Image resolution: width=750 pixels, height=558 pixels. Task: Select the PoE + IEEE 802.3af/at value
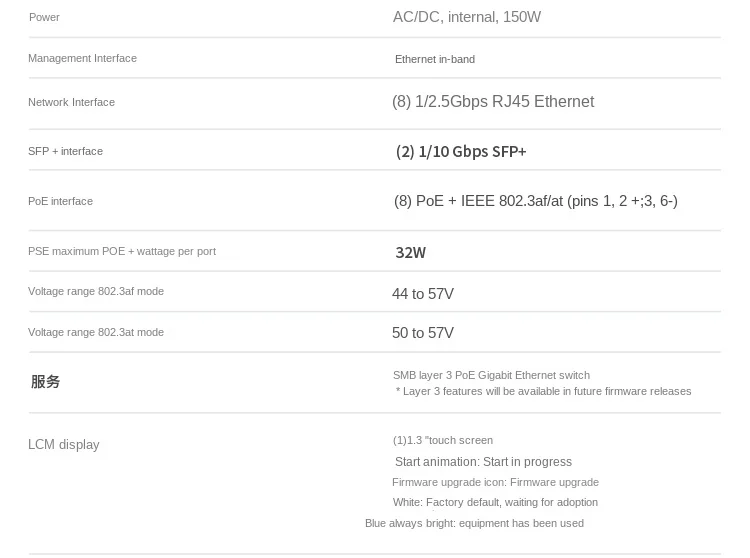tap(535, 201)
